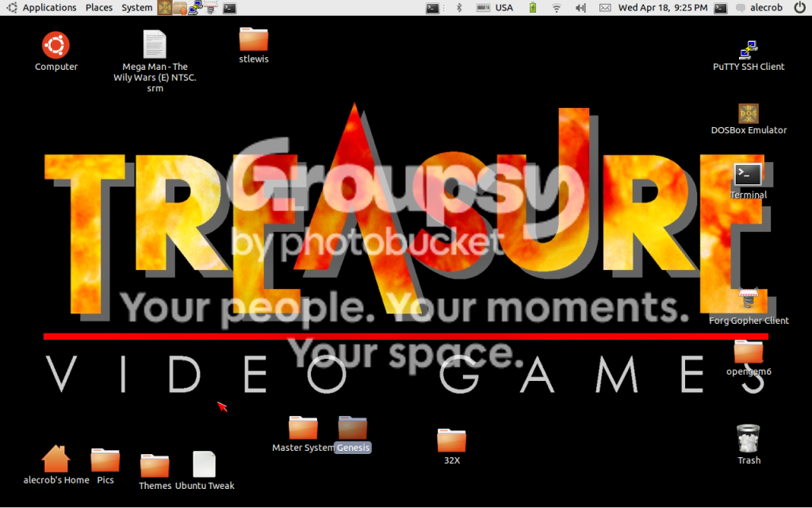The image size is (812, 508).
Task: Open the messaging envelope menu
Action: (x=605, y=8)
